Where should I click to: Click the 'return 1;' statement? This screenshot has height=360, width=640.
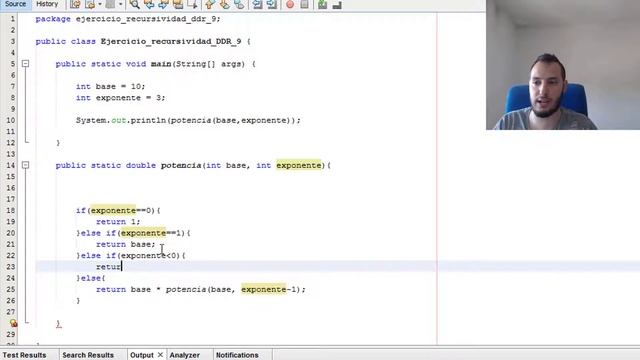pos(118,222)
